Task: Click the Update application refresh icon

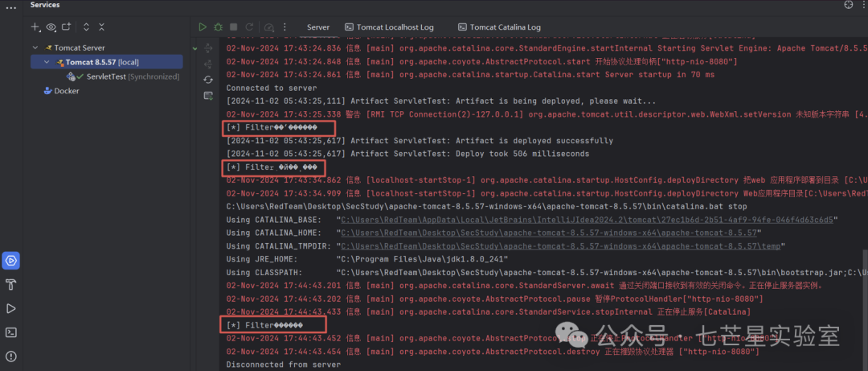Action: (208, 80)
